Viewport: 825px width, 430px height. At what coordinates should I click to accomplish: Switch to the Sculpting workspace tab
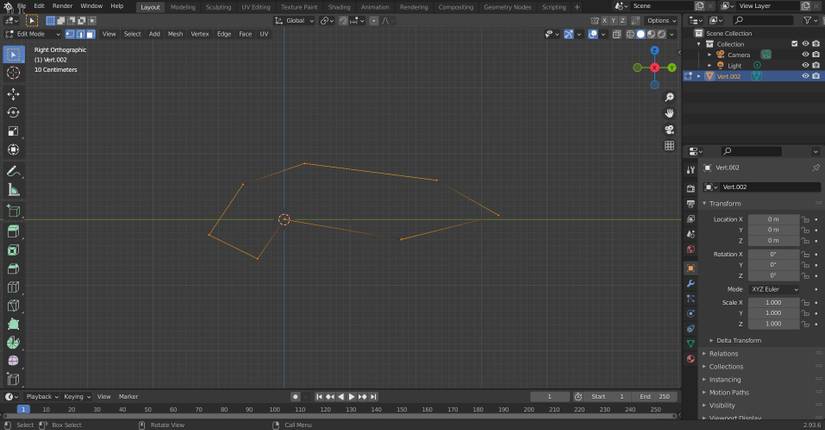[218, 7]
